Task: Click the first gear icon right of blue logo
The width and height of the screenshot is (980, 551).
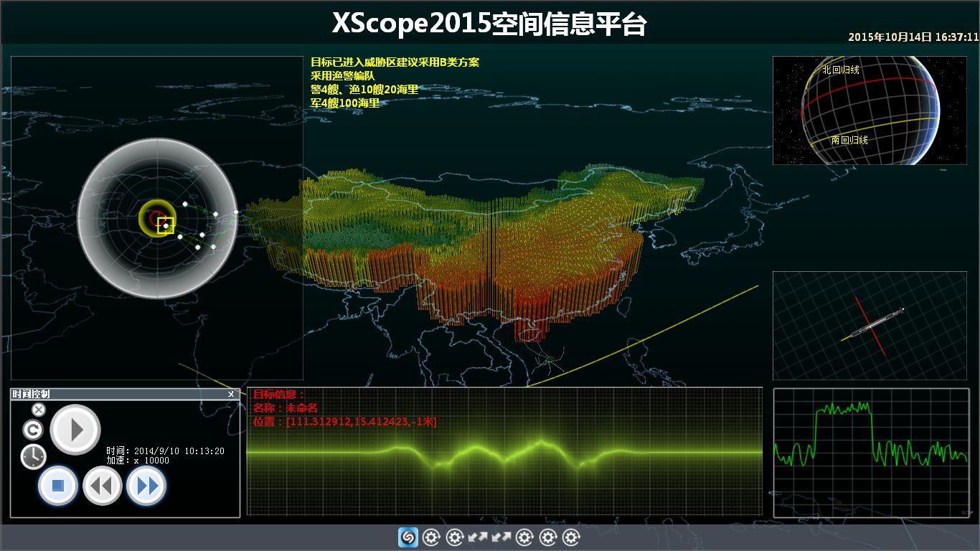Action: click(x=430, y=537)
